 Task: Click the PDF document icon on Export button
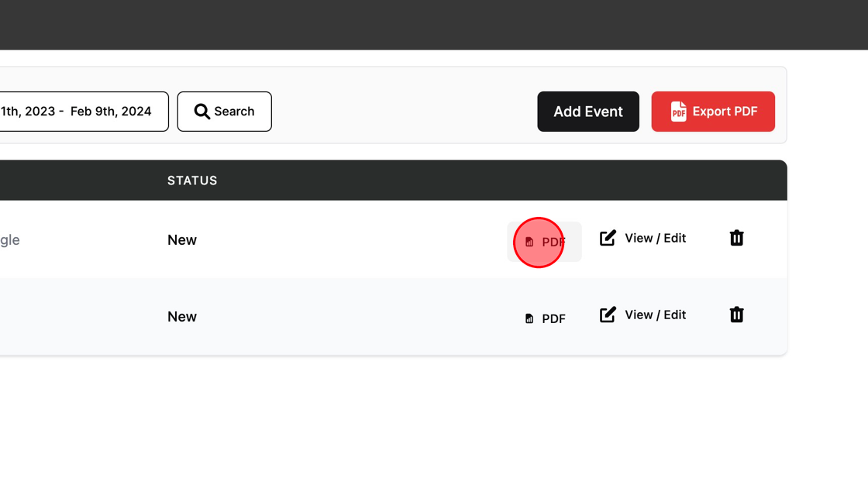coord(678,112)
